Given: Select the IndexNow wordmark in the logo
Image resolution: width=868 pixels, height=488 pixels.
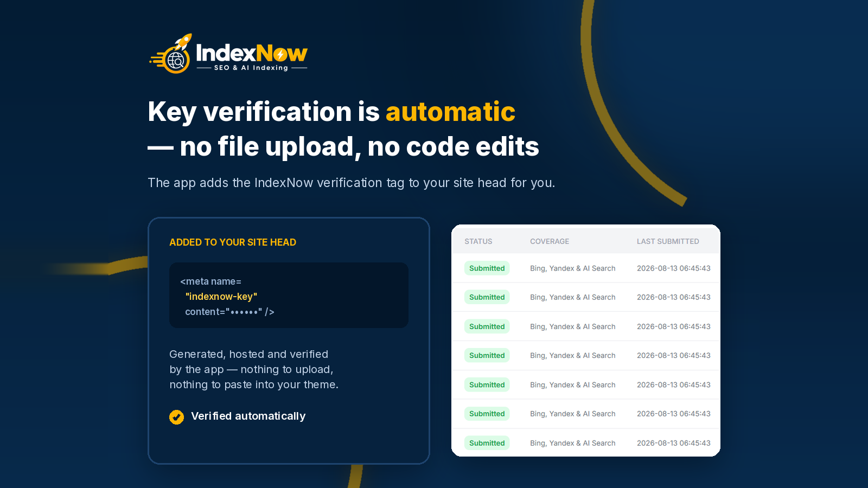Looking at the screenshot, I should tap(252, 53).
